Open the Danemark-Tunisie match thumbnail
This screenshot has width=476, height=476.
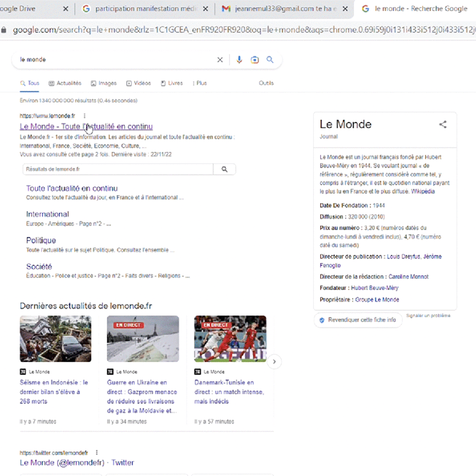230,339
